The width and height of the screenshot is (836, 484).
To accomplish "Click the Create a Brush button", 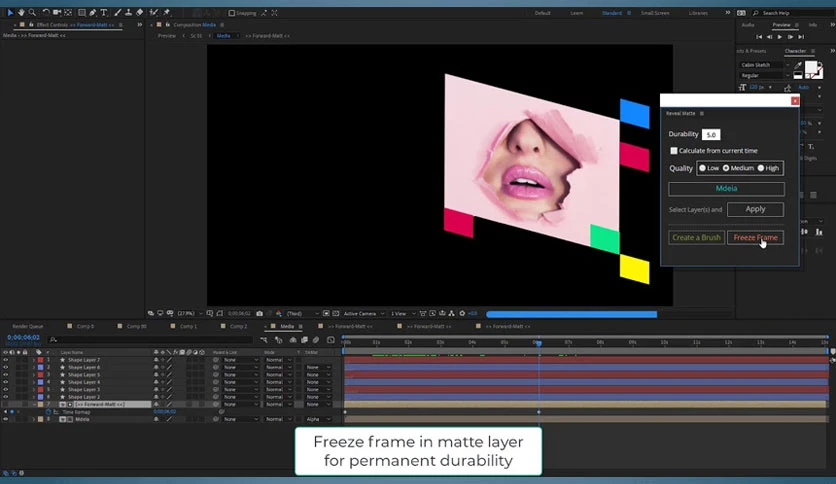I will click(x=696, y=238).
